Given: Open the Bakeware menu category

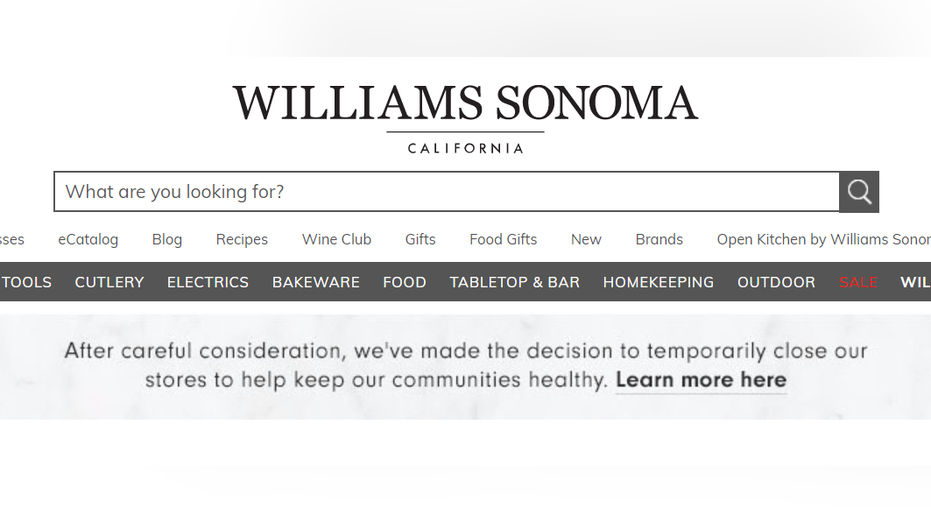Looking at the screenshot, I should pyautogui.click(x=316, y=282).
